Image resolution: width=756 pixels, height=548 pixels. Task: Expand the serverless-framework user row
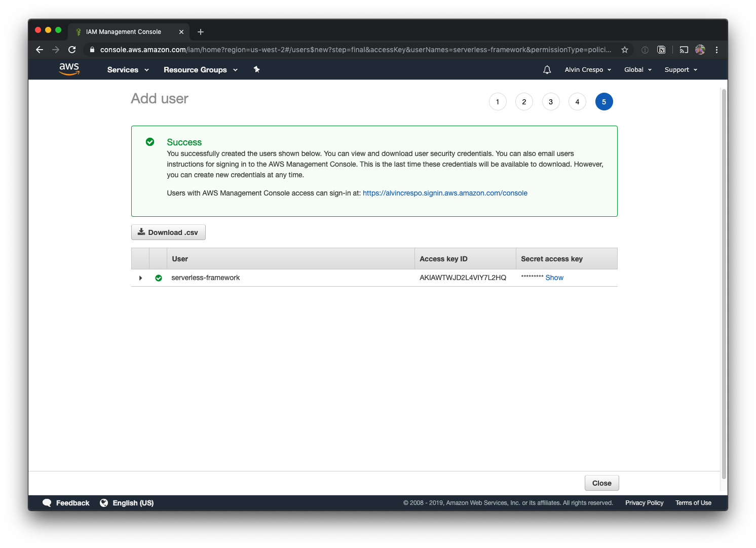tap(140, 278)
